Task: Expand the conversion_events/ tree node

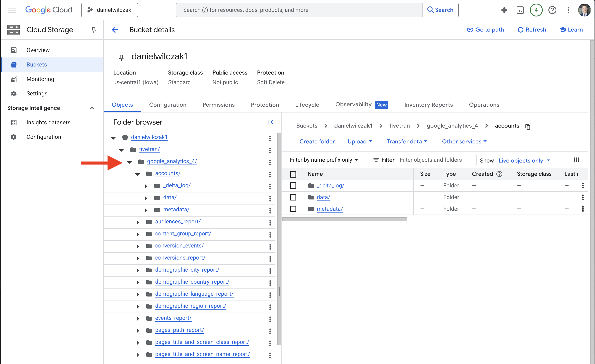Action: click(x=138, y=246)
